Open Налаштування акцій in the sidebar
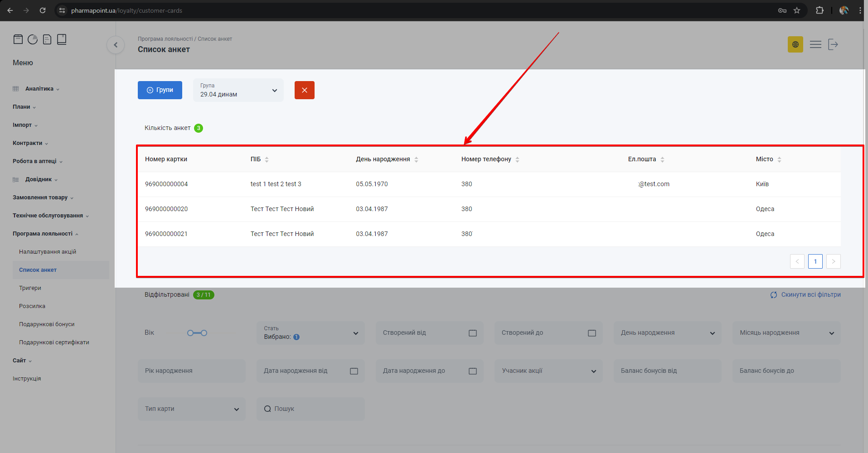This screenshot has width=868, height=453. [x=48, y=252]
